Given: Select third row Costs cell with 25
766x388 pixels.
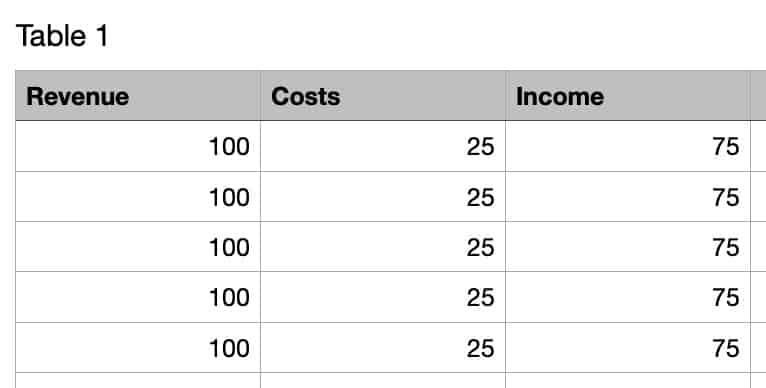Looking at the screenshot, I should (383, 247).
